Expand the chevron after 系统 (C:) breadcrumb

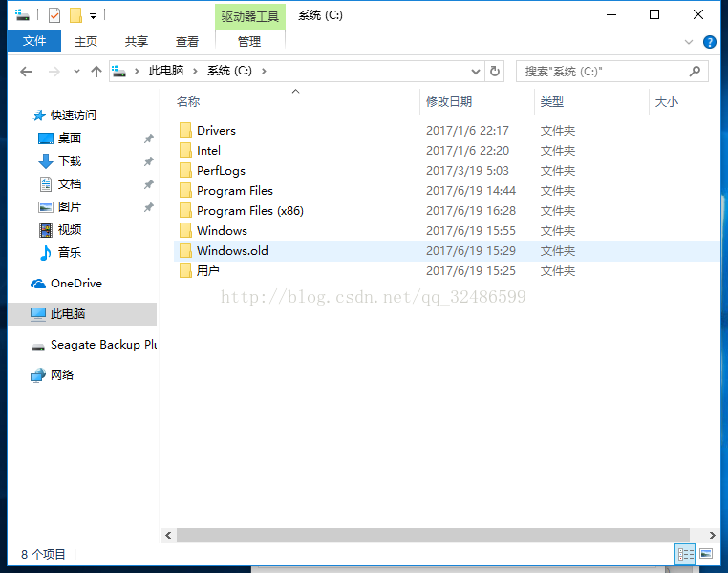tap(264, 71)
